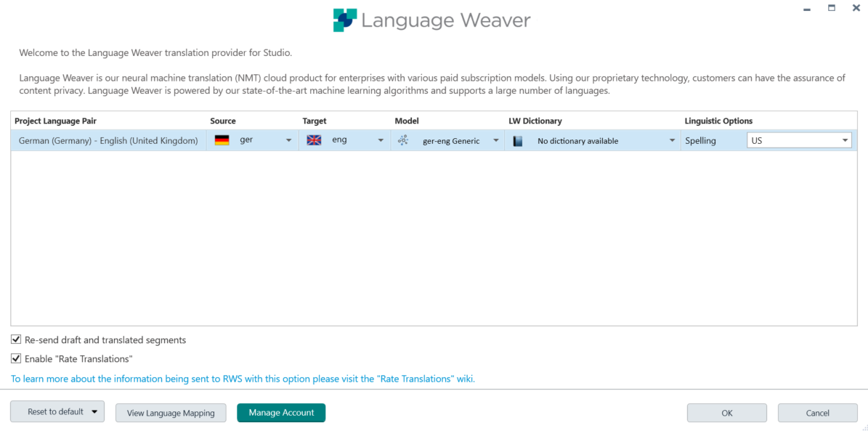Click the German flag icon in Source column

[x=222, y=140]
